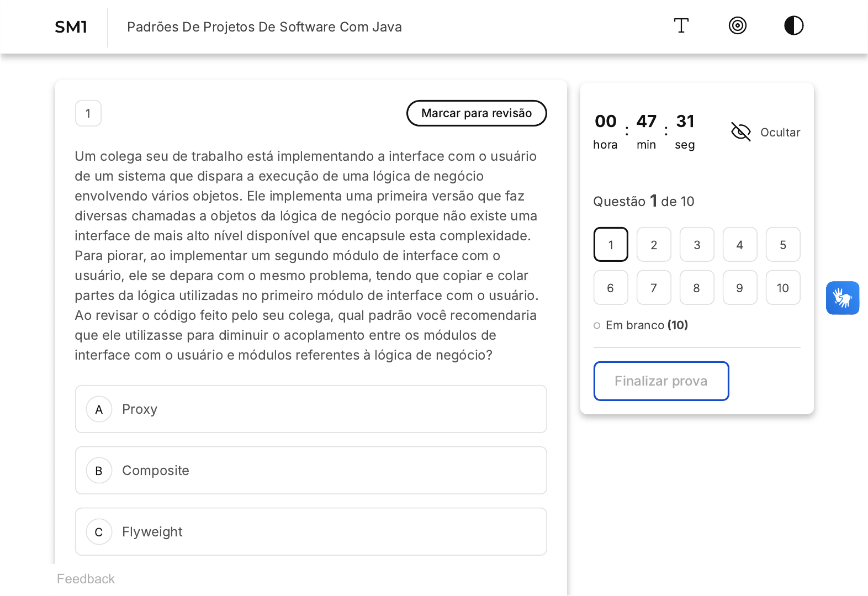Select answer option A Proxy

(311, 409)
